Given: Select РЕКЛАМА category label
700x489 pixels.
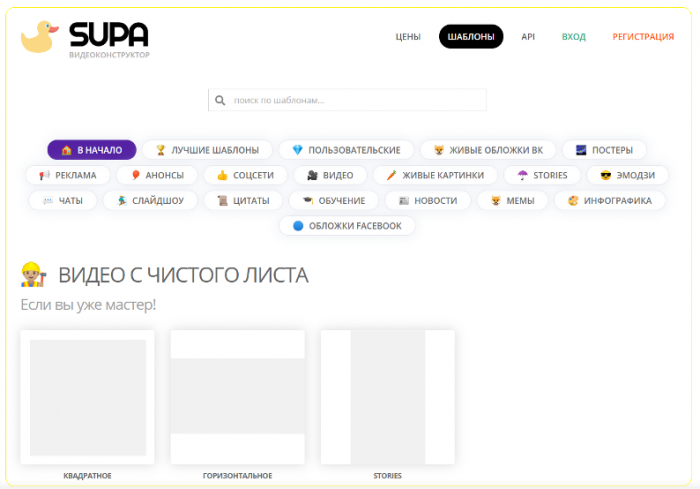Looking at the screenshot, I should [x=76, y=175].
